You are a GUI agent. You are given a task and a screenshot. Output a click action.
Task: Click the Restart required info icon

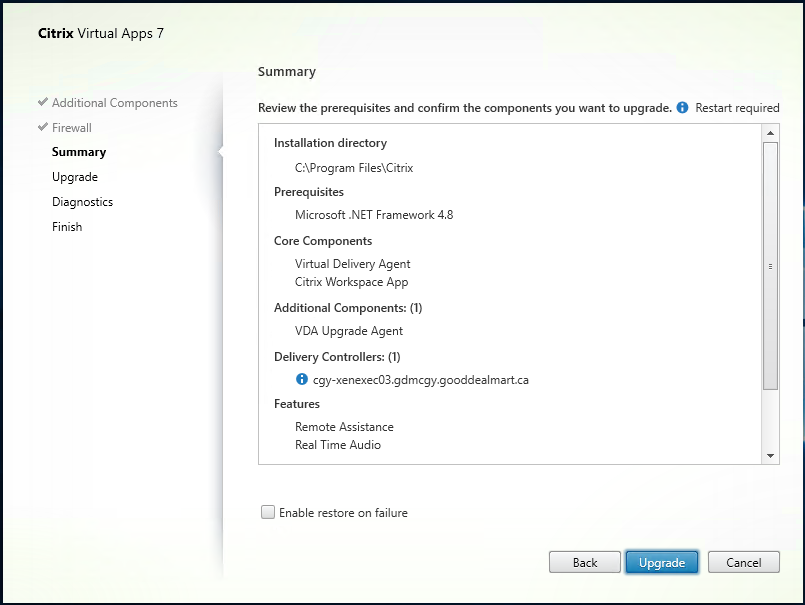tap(683, 108)
